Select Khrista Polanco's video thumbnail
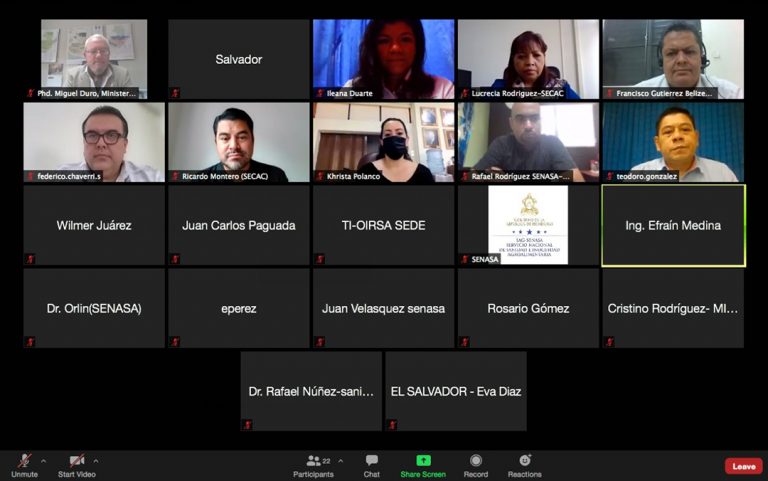This screenshot has width=768, height=481. coord(384,142)
